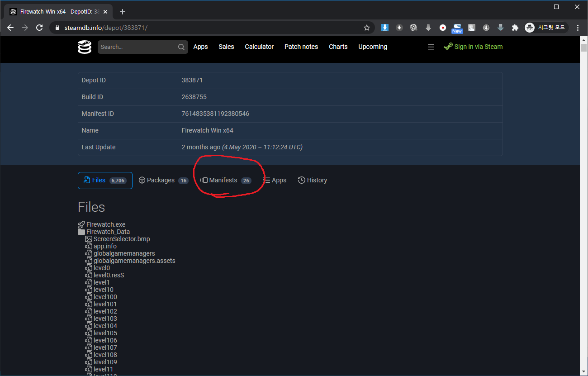The height and width of the screenshot is (376, 588).
Task: Open Patch notes page
Action: pyautogui.click(x=301, y=47)
